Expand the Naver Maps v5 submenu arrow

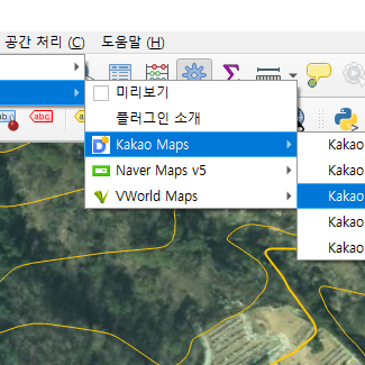[289, 170]
